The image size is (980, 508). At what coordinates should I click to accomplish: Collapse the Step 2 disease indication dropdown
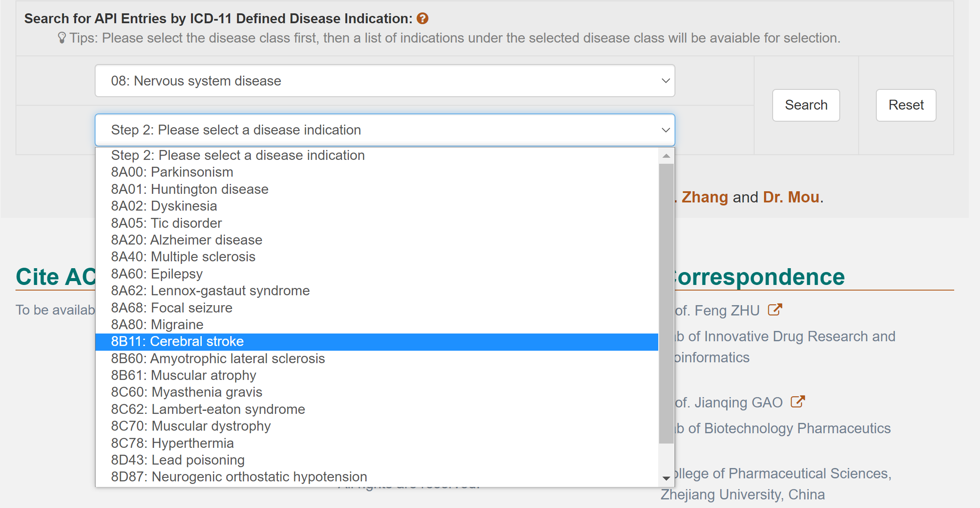[385, 130]
